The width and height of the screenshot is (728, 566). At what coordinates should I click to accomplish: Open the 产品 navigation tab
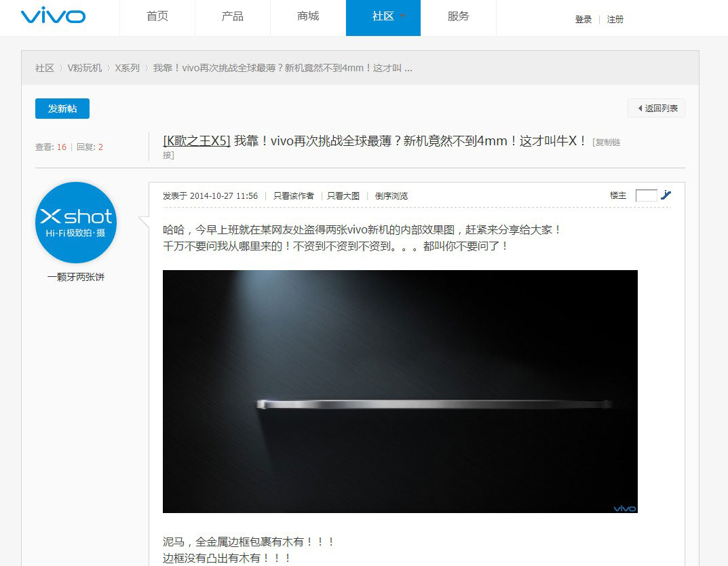tap(233, 17)
